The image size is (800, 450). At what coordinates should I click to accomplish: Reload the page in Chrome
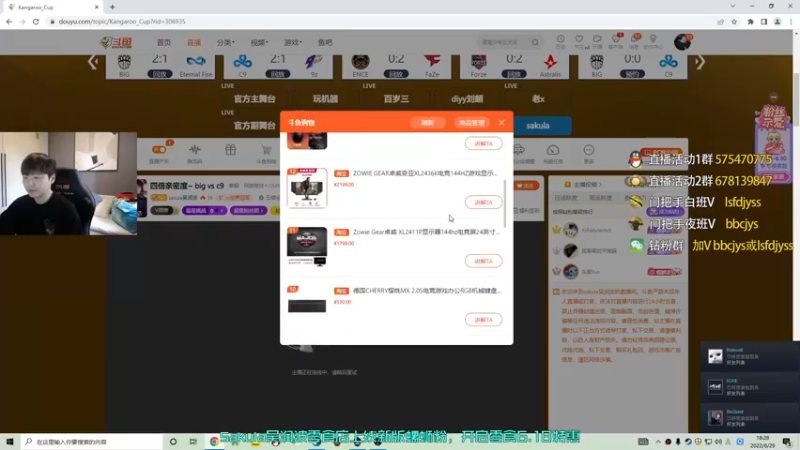point(36,21)
